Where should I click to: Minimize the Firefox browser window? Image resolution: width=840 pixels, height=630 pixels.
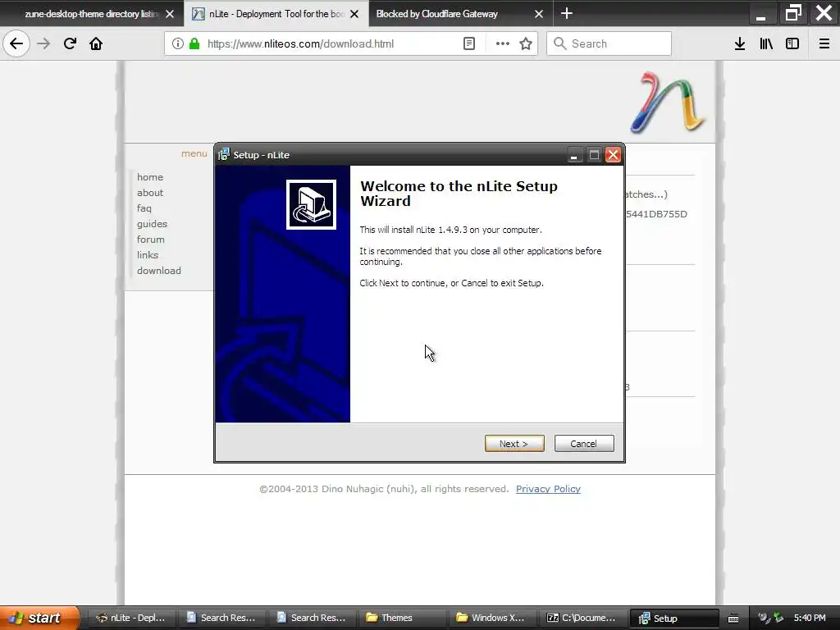click(760, 14)
